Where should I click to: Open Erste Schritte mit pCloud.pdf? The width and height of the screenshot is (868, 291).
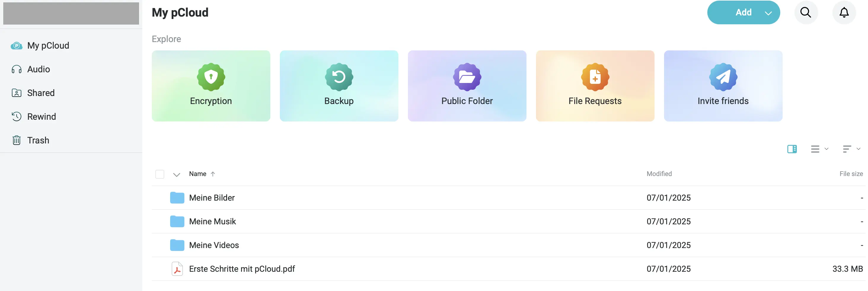tap(242, 269)
